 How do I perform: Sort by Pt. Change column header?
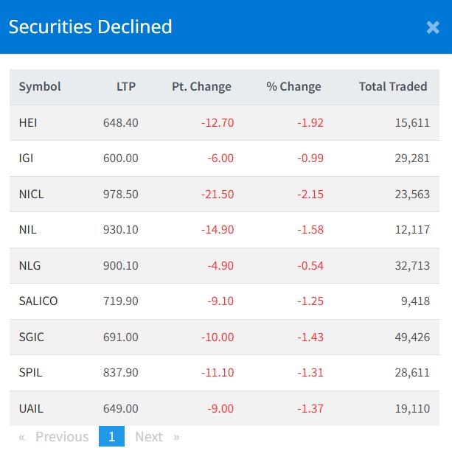[x=201, y=86]
